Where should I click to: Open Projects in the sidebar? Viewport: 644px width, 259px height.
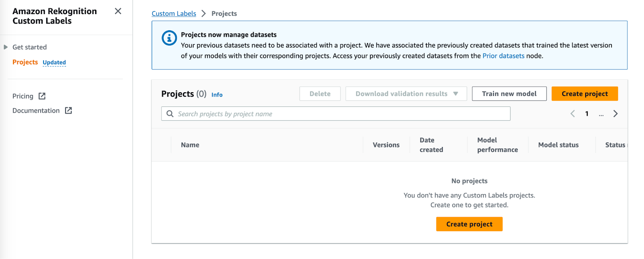(x=25, y=62)
